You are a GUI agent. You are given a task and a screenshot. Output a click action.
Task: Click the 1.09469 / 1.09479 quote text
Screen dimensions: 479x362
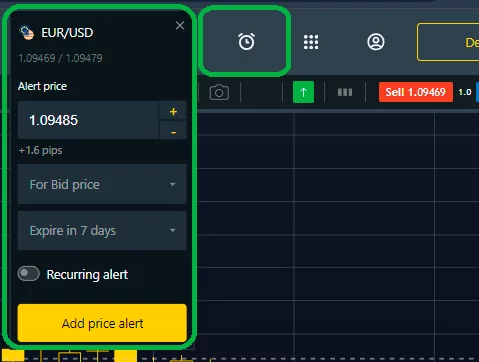(x=60, y=58)
